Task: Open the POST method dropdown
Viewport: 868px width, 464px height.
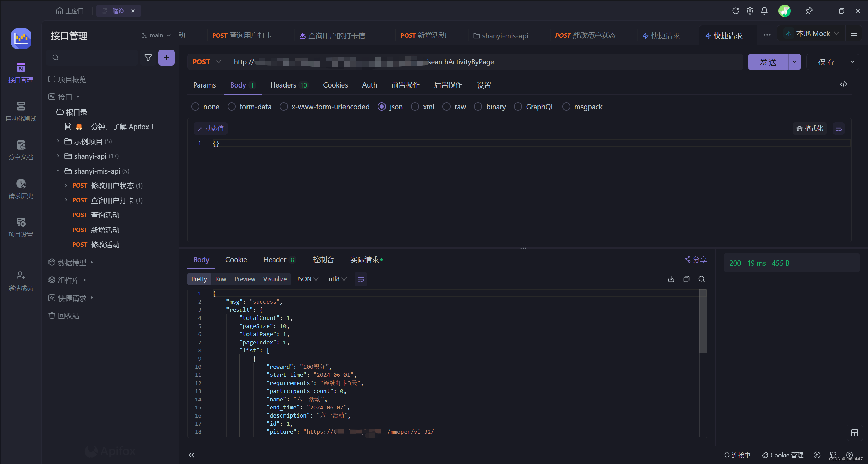Action: 207,62
